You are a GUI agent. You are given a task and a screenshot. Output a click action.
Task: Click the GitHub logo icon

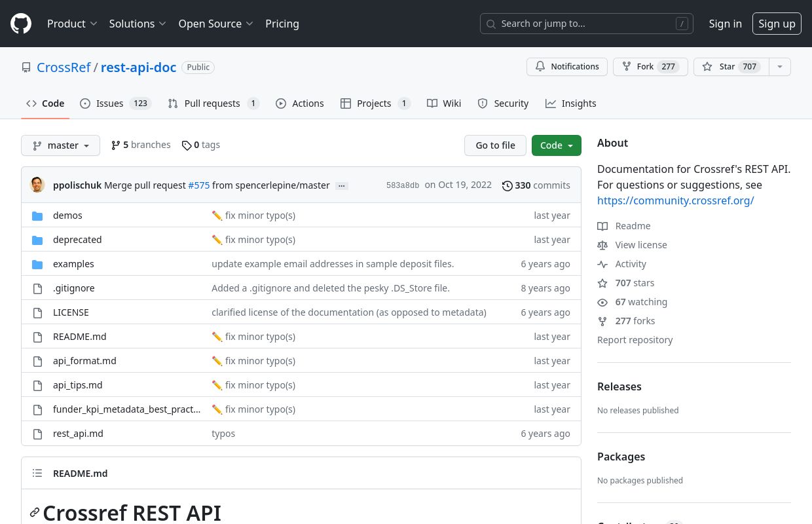tap(21, 24)
